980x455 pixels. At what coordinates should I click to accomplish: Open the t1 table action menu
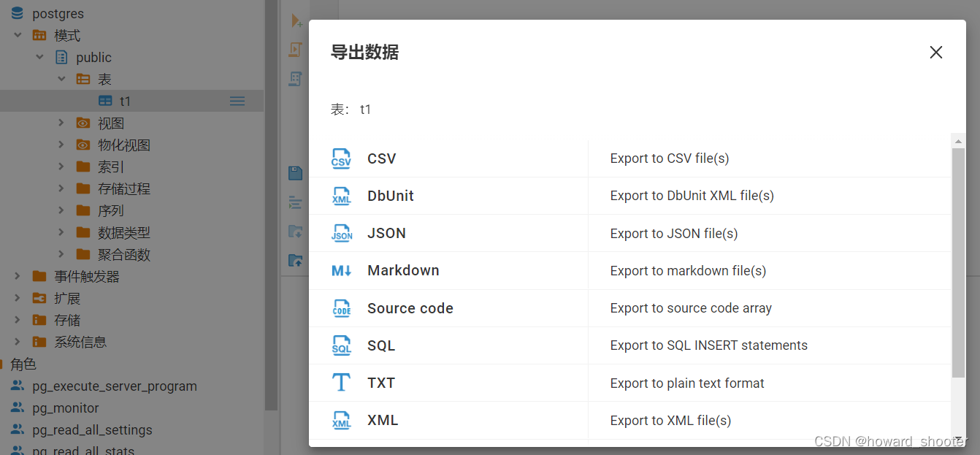237,101
